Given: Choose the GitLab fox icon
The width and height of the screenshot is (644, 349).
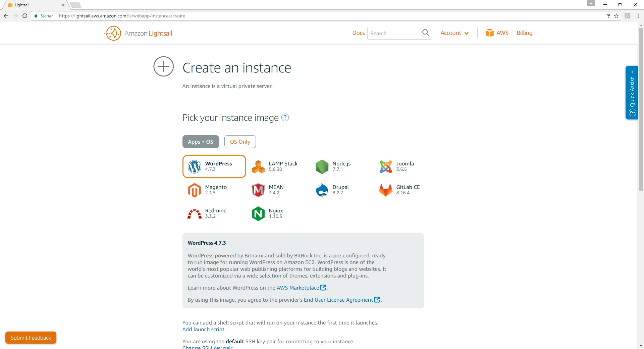Looking at the screenshot, I should pos(386,190).
